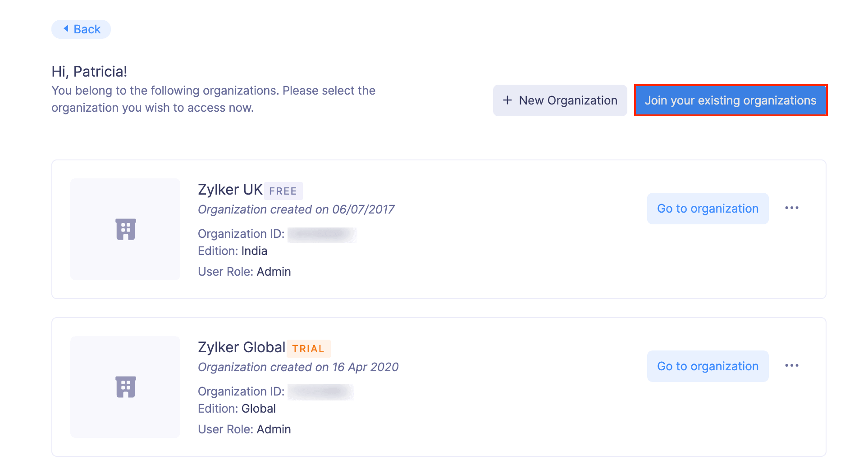
Task: Select the Zylker Global organization name
Action: (241, 347)
